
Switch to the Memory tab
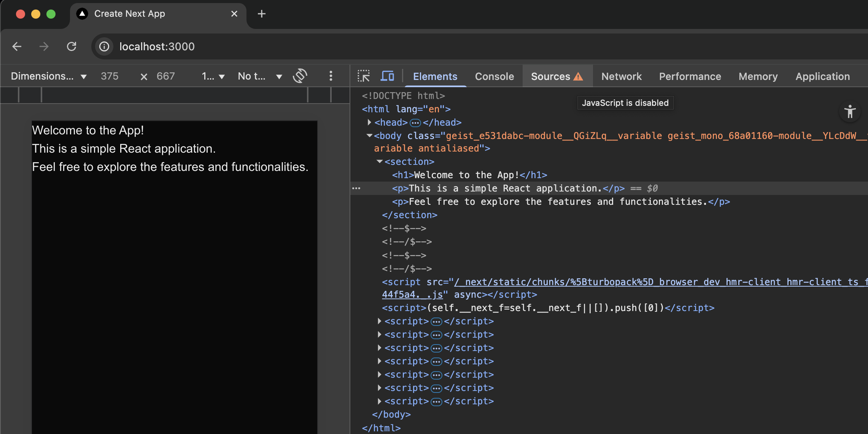[x=758, y=77]
